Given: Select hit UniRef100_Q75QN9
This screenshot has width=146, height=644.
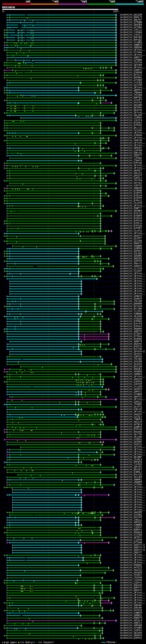Looking at the screenshot, I should (x=131, y=60).
